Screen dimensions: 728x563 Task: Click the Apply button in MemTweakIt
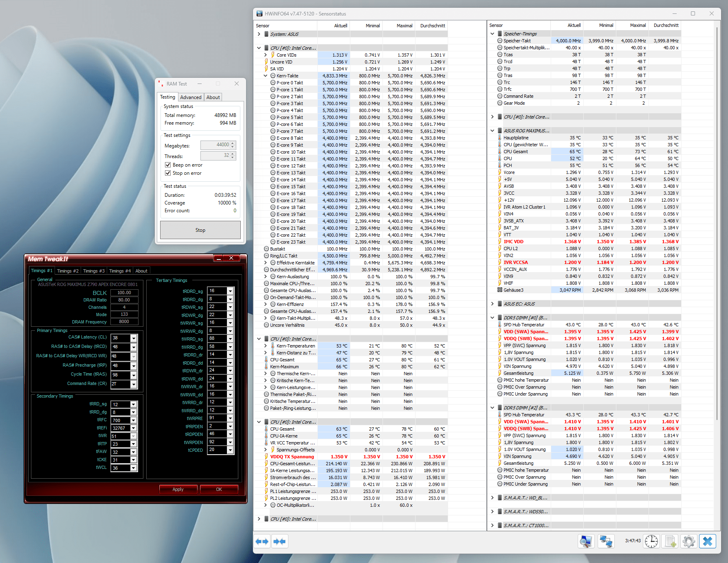coord(178,489)
